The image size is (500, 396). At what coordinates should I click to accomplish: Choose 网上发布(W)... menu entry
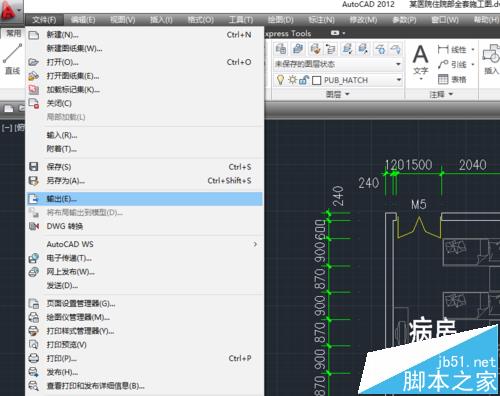click(144, 272)
